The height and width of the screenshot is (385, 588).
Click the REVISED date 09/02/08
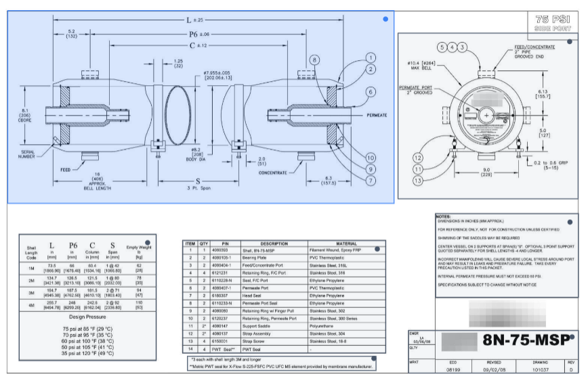pos(495,369)
